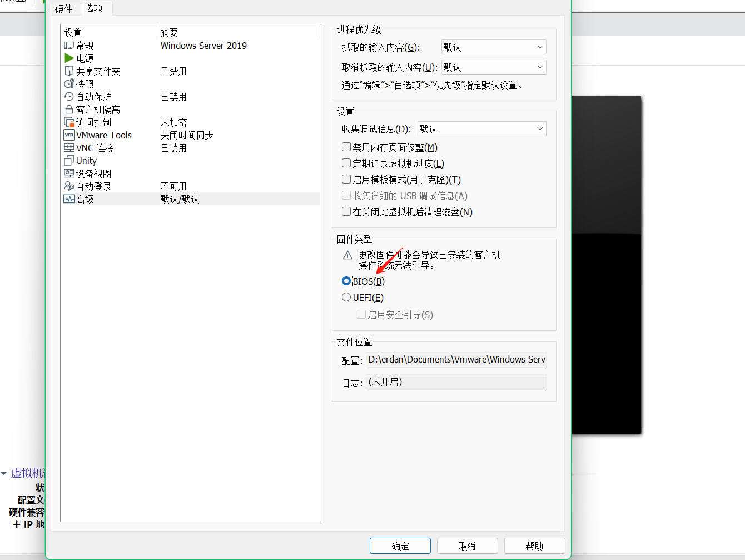Click the 确定 button
The image size is (745, 560).
[x=400, y=546]
